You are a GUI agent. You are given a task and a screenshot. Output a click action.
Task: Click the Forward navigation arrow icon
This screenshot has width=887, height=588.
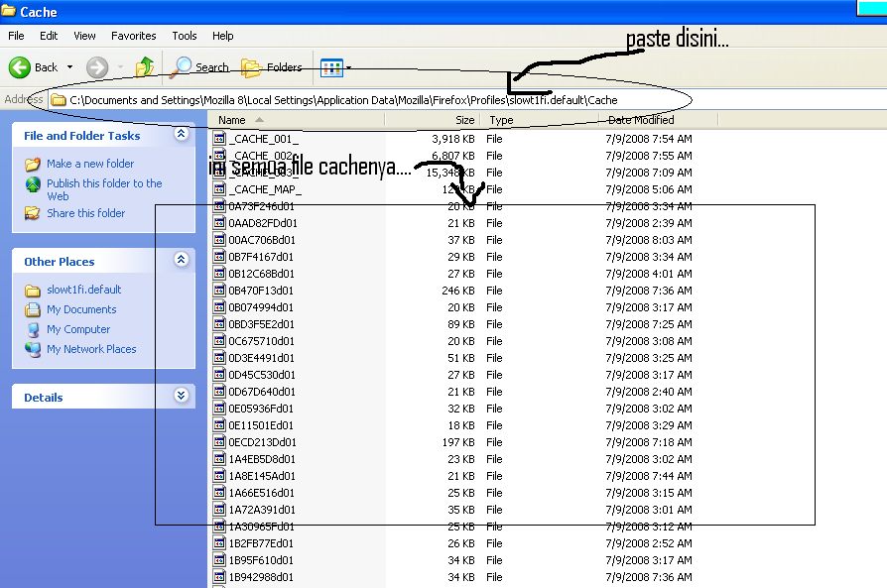tap(97, 67)
